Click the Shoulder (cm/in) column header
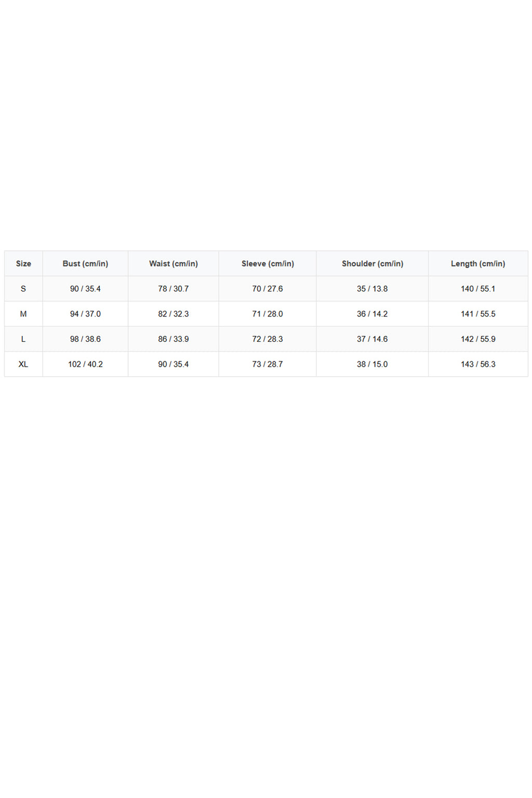Viewport: 532px width, 798px height. (373, 263)
